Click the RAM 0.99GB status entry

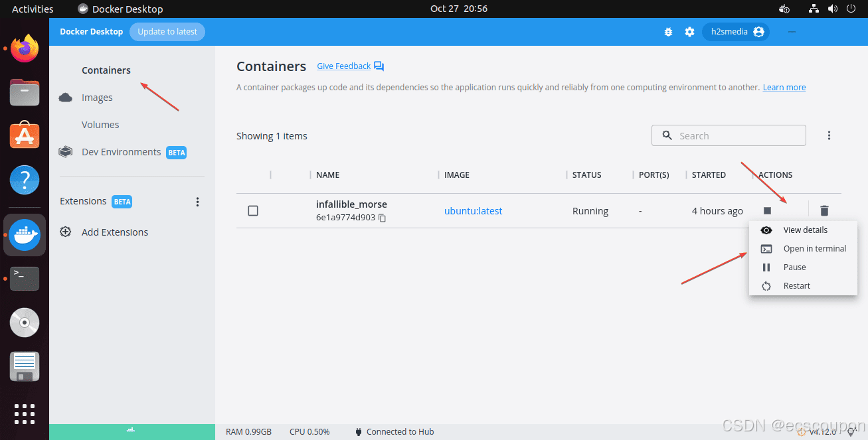tap(248, 432)
